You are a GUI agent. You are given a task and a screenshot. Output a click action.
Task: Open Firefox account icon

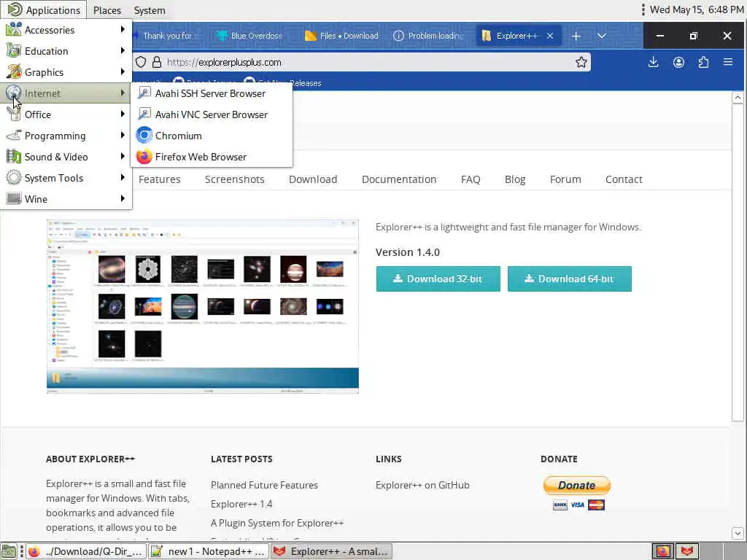pyautogui.click(x=678, y=63)
